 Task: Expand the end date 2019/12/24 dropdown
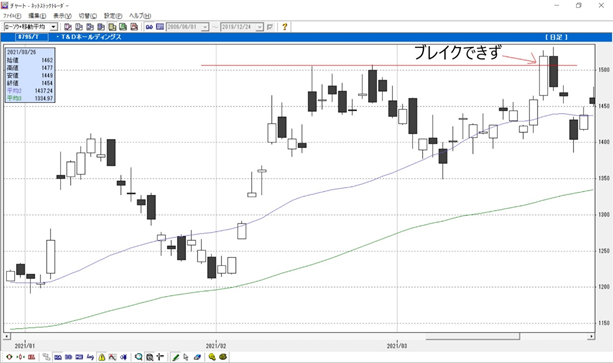(x=260, y=27)
